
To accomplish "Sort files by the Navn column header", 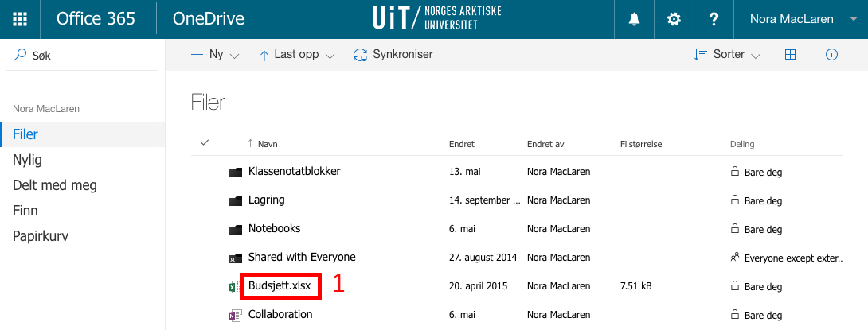I will pos(267,144).
